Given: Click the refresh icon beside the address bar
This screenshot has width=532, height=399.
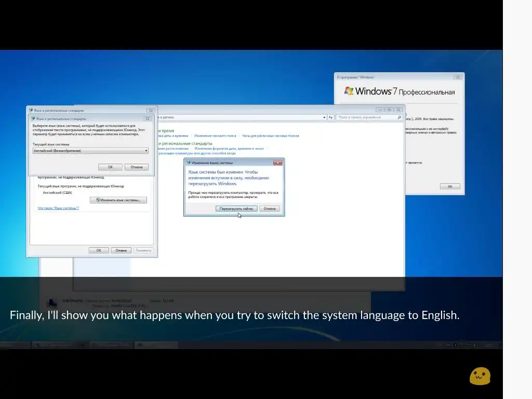Looking at the screenshot, I should (330, 117).
